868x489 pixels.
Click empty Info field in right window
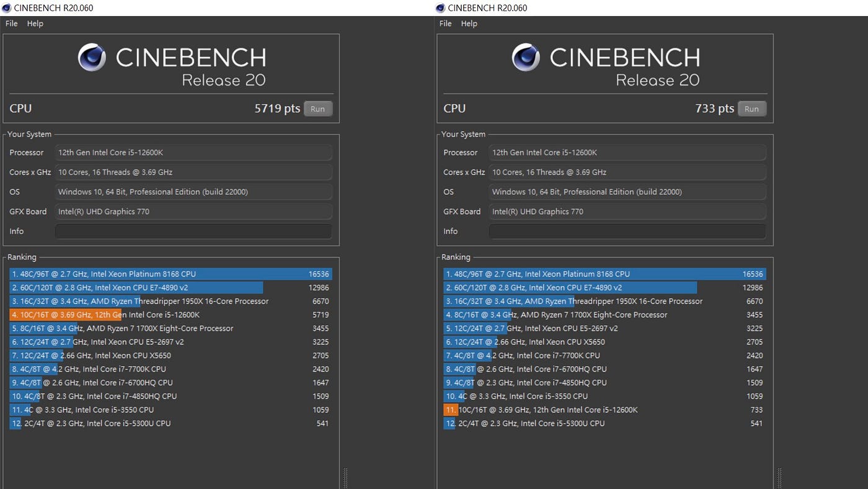pos(627,231)
